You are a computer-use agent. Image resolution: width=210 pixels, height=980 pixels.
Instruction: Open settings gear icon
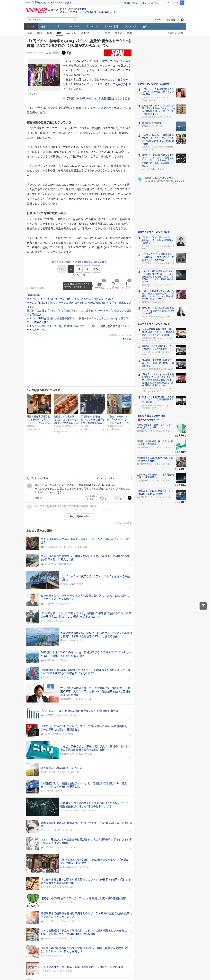tap(182, 20)
